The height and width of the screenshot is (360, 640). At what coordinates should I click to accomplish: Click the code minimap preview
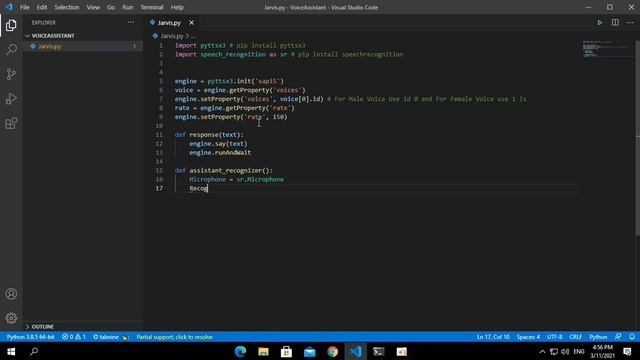pyautogui.click(x=607, y=49)
